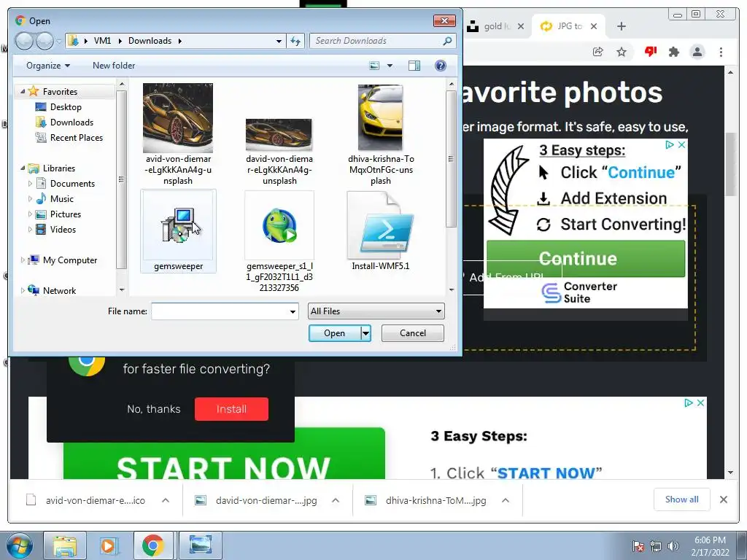Click Action Center flag tray icon
The width and height of the screenshot is (747, 560).
tap(638, 545)
